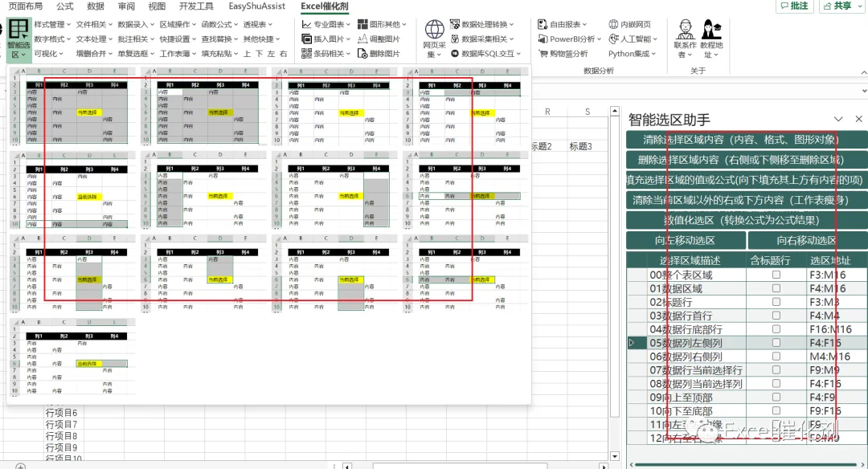Switch to the 开发工具 ribbon tab
The height and width of the screenshot is (469, 868).
coord(196,6)
